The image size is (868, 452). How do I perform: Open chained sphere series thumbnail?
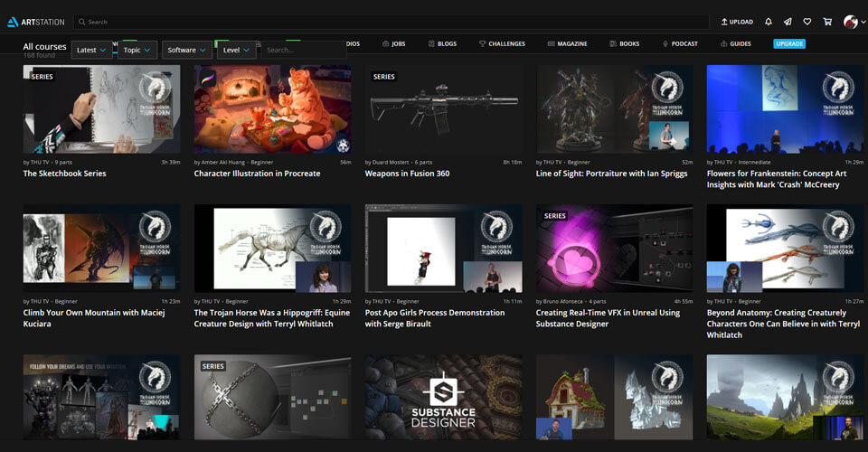pos(272,397)
